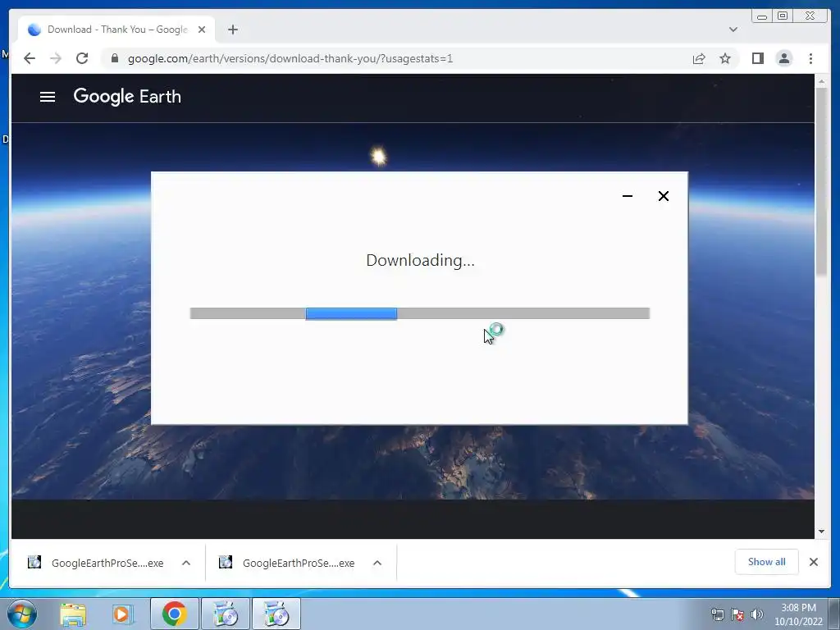This screenshot has width=840, height=630.
Task: Click scrollbar up arrow
Action: tap(822, 81)
